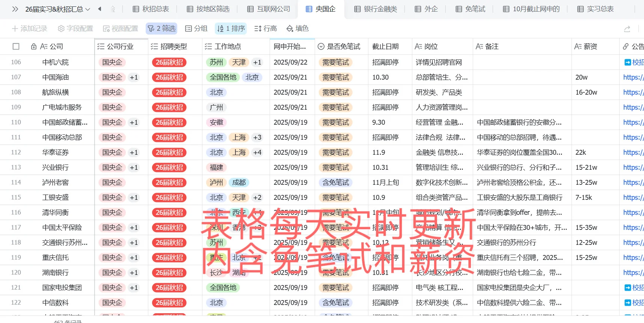
Task: Switch to the 秋招总表 tab
Action: point(151,9)
